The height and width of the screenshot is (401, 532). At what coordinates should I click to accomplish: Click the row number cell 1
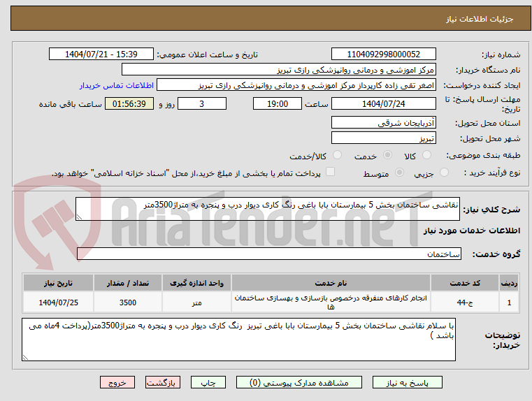coord(509,302)
